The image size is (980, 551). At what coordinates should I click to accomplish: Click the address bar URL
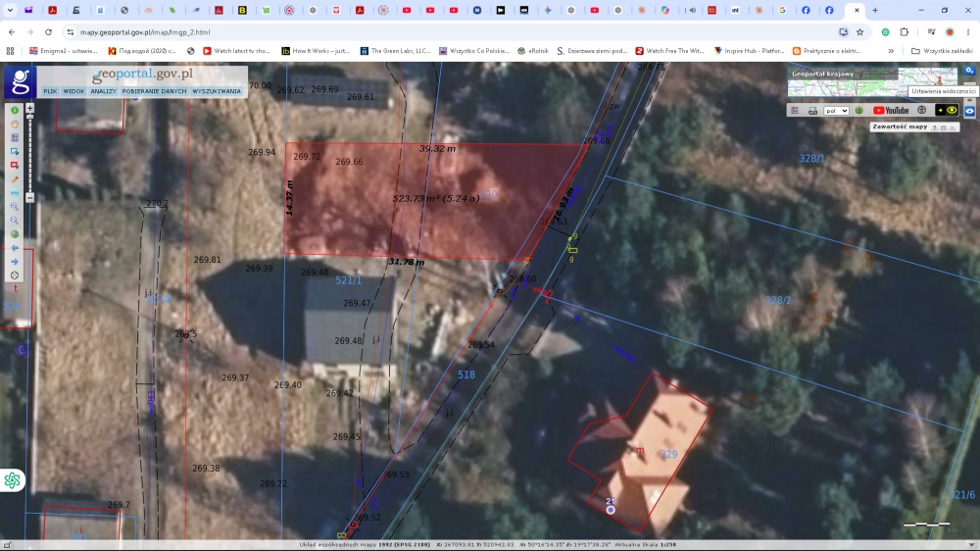tap(145, 32)
